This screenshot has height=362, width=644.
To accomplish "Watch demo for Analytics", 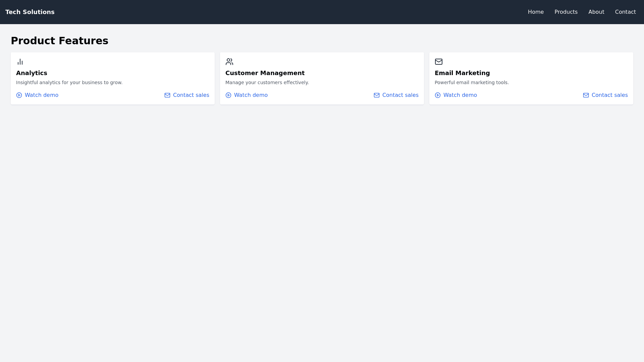I will [x=41, y=95].
